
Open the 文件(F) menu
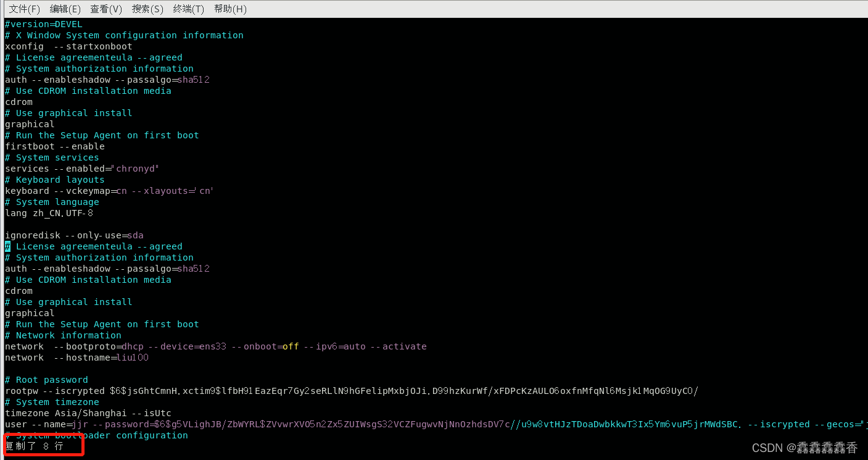(x=25, y=9)
